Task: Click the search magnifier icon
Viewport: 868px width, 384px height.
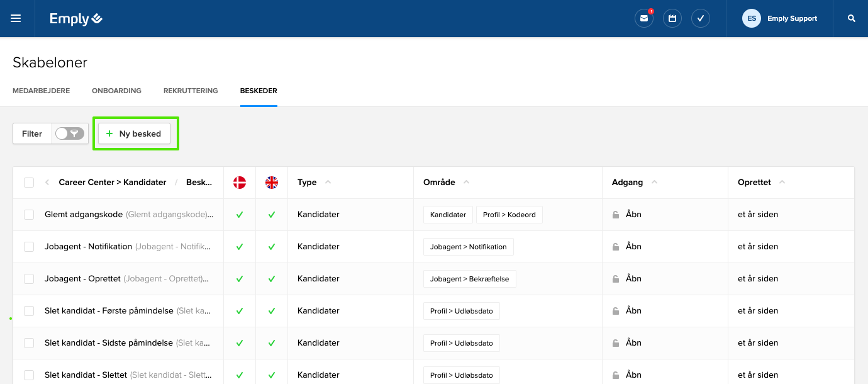Action: click(x=852, y=19)
